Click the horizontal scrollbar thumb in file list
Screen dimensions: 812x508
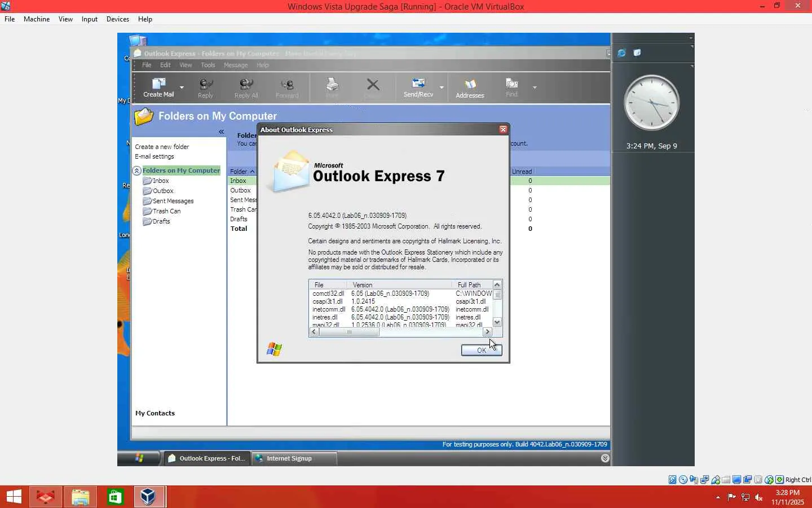[349, 332]
